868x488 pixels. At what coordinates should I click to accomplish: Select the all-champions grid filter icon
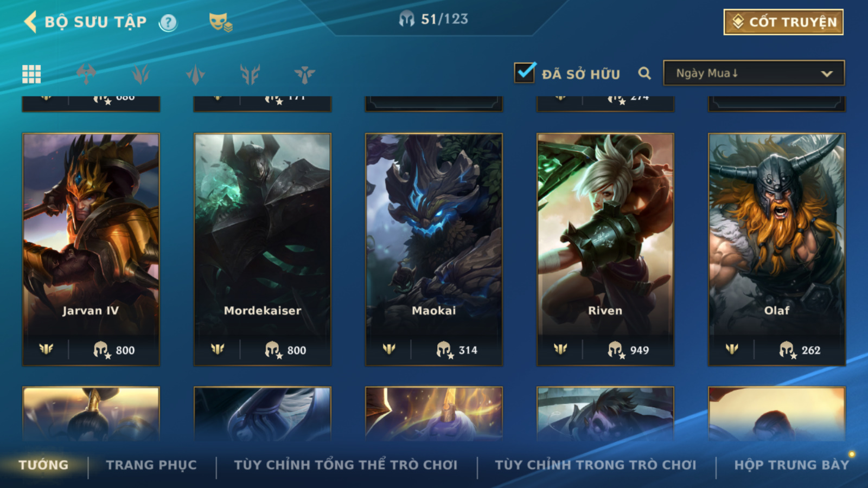tap(31, 74)
